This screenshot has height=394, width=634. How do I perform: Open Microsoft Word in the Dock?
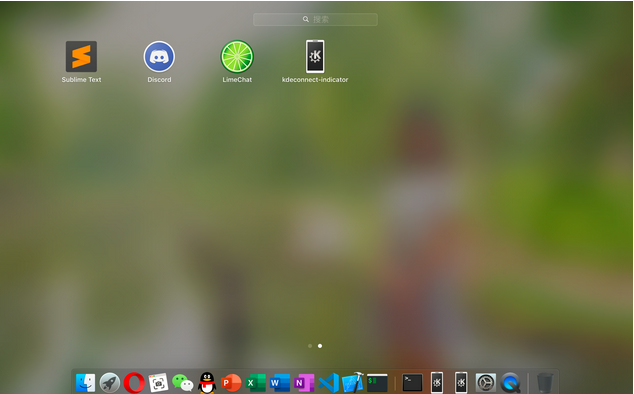point(280,382)
